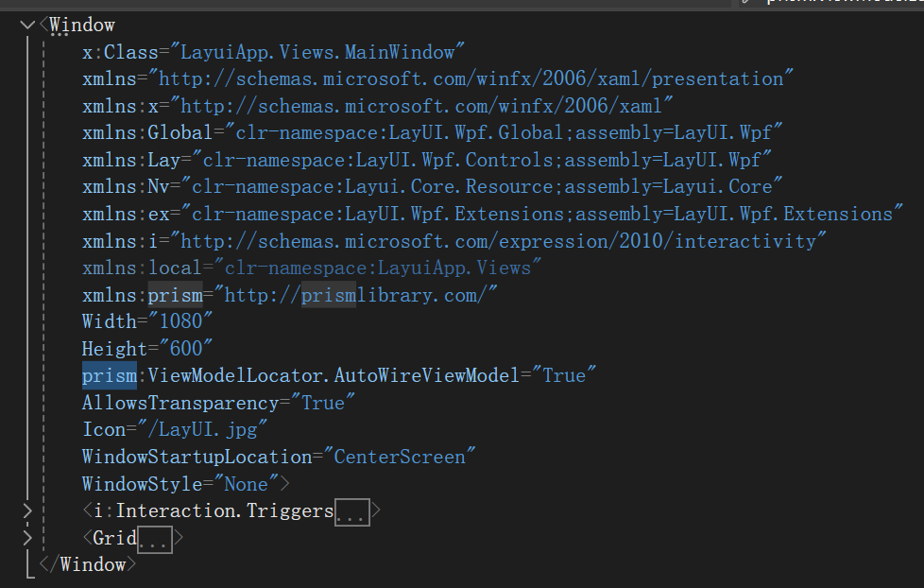
Task: Expand the i:Interaction.Triggers code block
Action: coord(26,511)
